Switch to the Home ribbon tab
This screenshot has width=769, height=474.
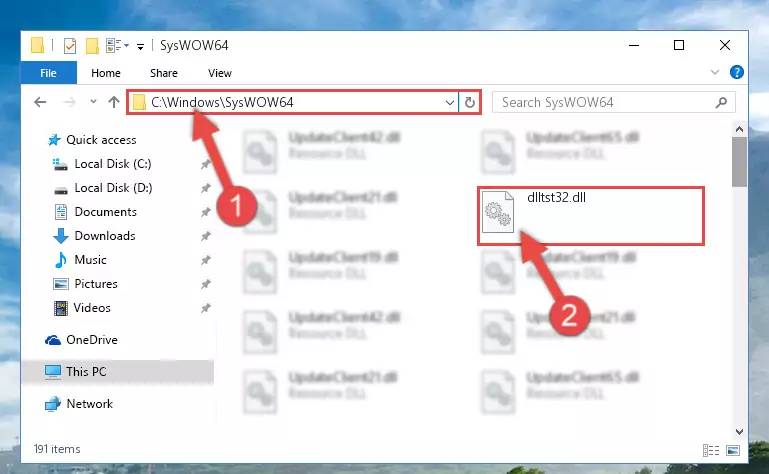tap(105, 73)
